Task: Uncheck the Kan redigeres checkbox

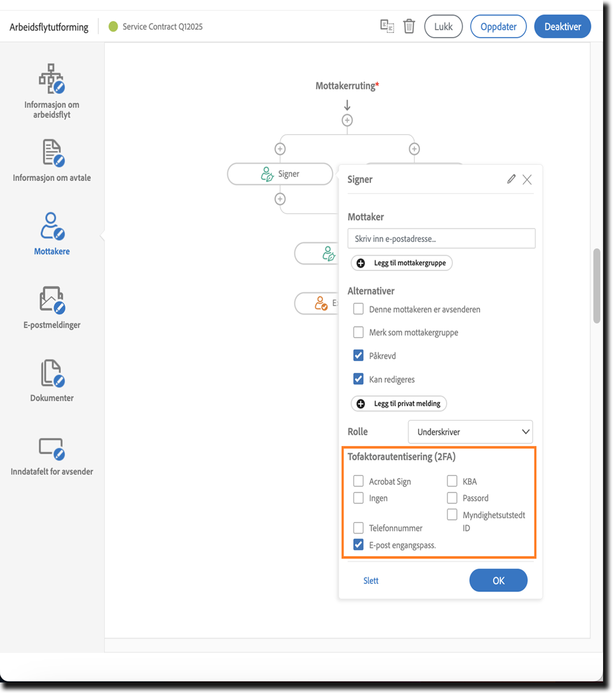Action: (358, 379)
